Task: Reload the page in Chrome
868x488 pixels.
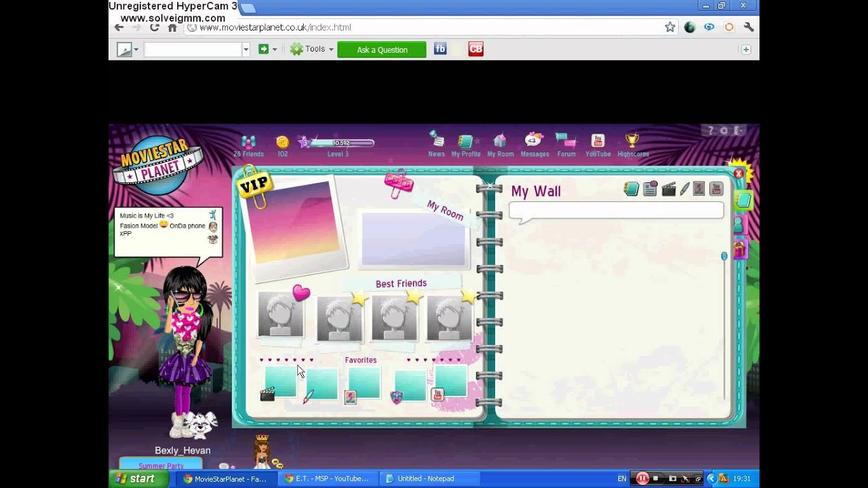Action: (155, 27)
